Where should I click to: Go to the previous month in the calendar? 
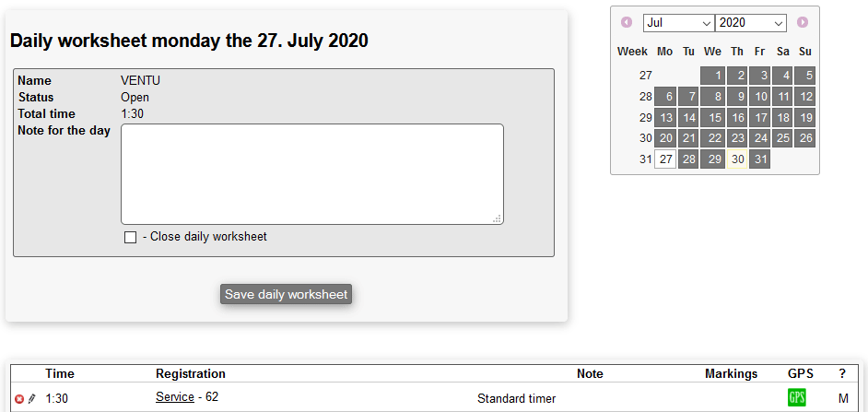click(627, 22)
